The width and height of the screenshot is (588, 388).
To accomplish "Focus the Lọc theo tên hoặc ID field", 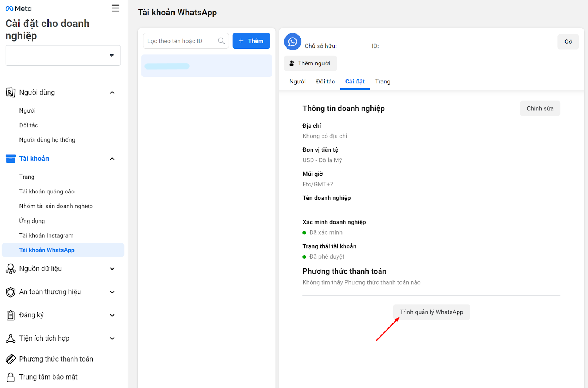I will [186, 41].
